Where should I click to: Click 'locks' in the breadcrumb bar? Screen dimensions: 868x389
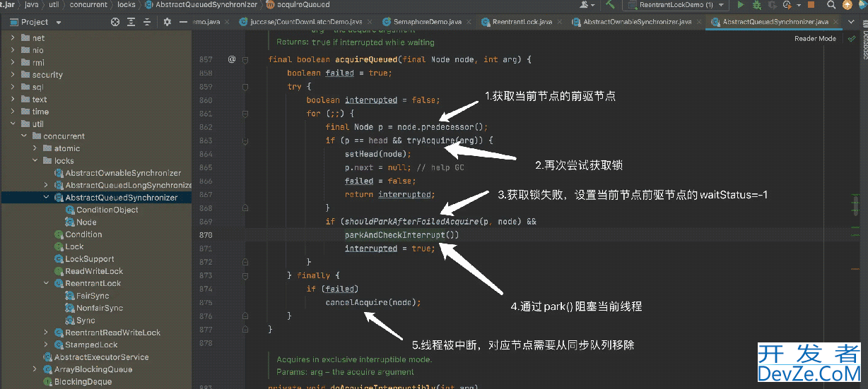(127, 5)
